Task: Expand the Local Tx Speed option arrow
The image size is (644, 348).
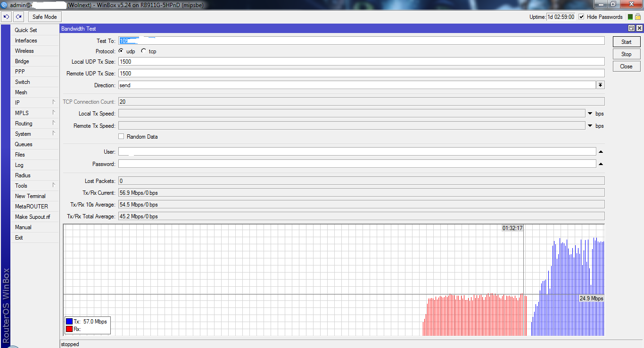Action: [x=590, y=114]
